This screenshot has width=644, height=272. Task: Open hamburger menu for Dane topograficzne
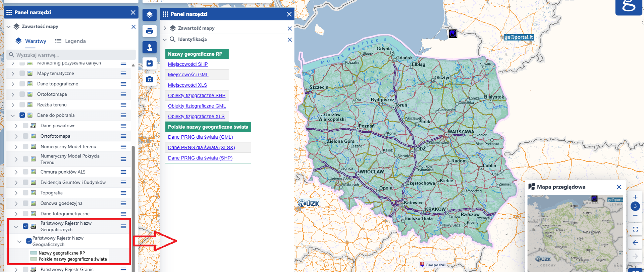click(123, 84)
